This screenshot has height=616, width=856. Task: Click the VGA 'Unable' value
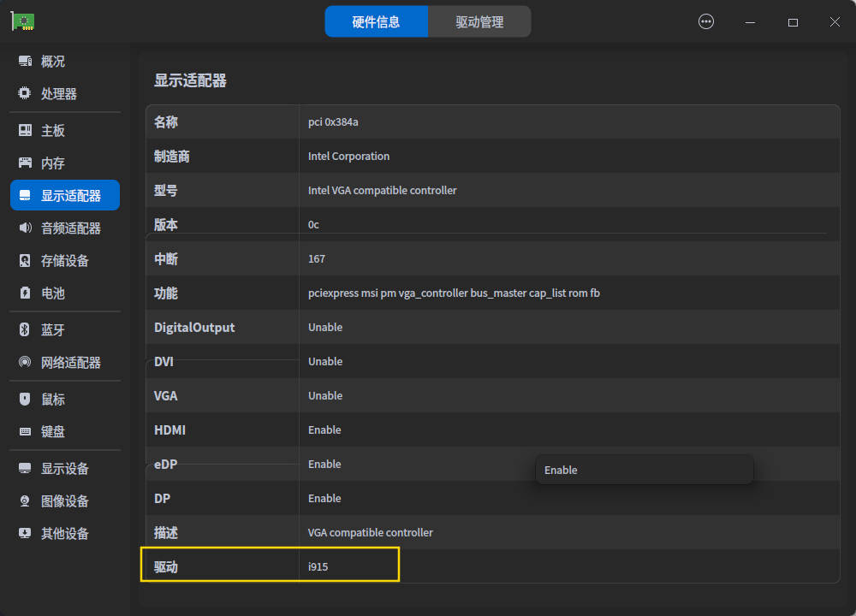coord(325,395)
